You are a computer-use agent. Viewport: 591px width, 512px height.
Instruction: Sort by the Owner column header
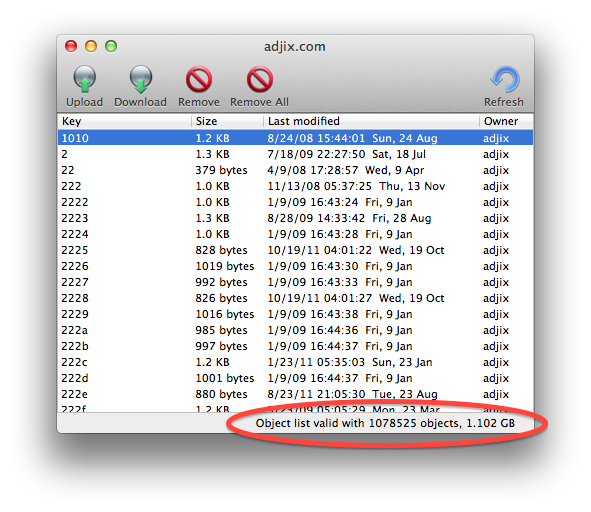[x=506, y=121]
